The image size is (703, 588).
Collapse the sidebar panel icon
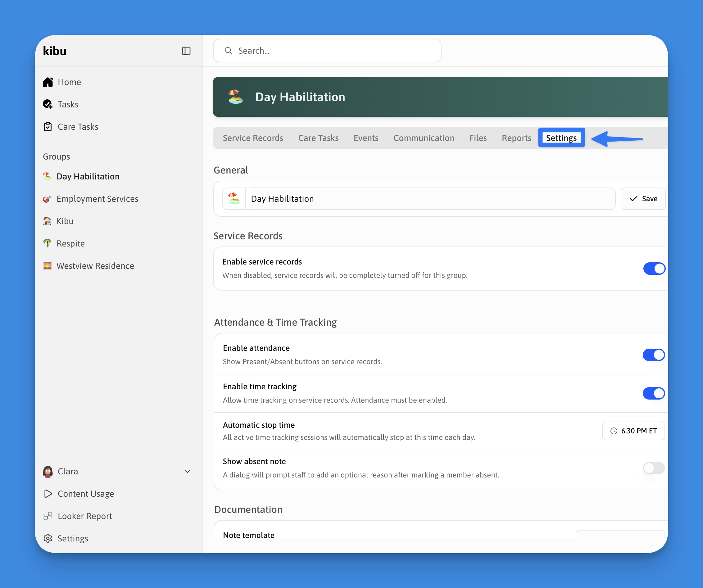pos(186,51)
